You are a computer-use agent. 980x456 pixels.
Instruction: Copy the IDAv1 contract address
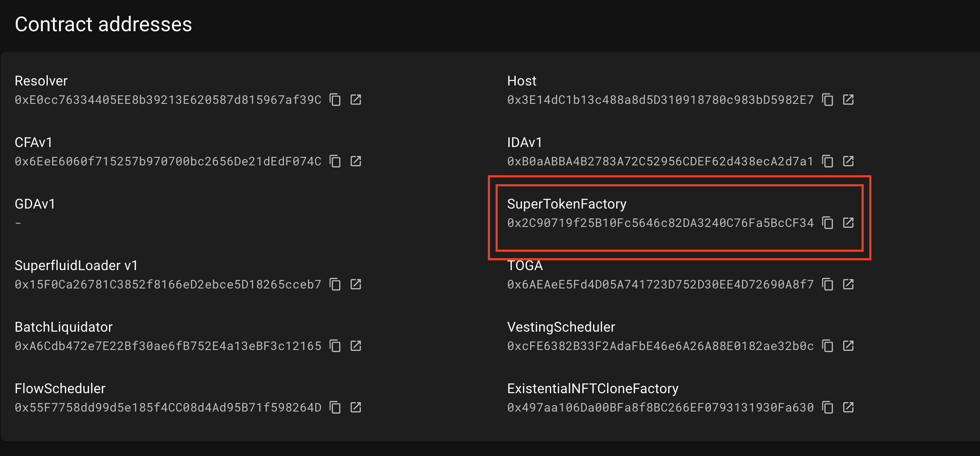click(x=828, y=162)
